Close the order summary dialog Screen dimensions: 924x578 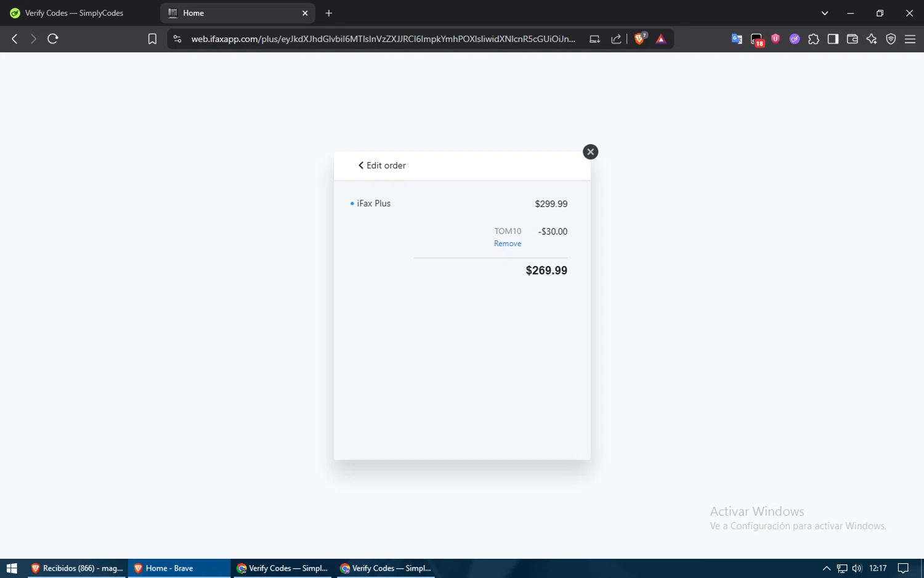click(x=590, y=152)
